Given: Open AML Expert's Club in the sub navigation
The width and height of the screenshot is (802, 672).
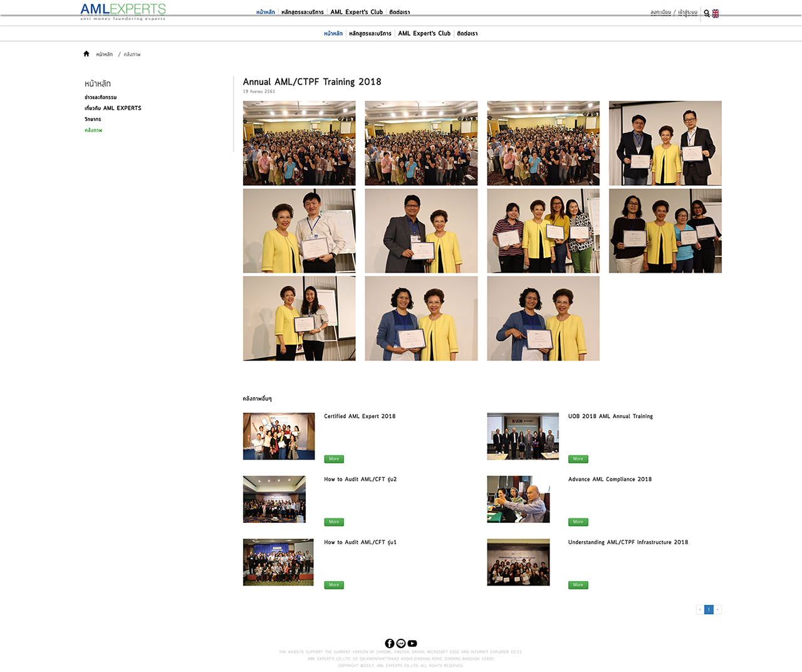Looking at the screenshot, I should [x=424, y=34].
